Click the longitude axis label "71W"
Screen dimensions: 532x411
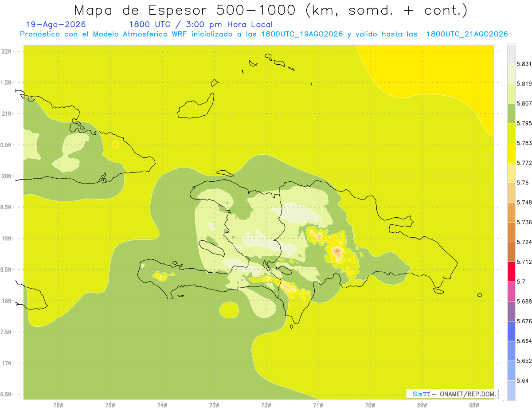tap(318, 405)
